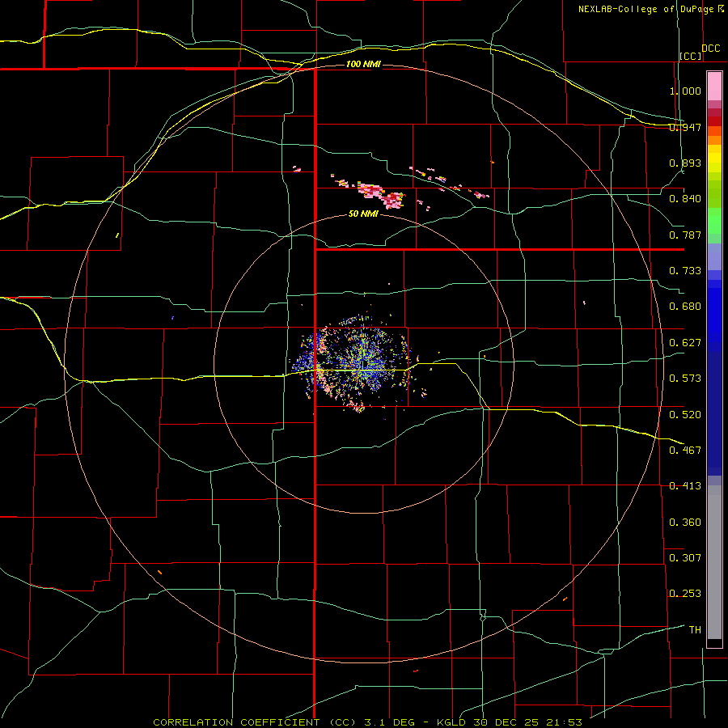Image resolution: width=728 pixels, height=728 pixels.
Task: Click the pink top band of colorbar
Action: (714, 87)
